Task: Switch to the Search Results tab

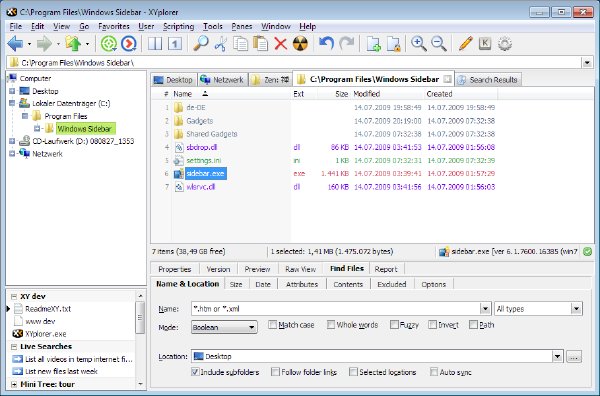Action: click(x=488, y=80)
